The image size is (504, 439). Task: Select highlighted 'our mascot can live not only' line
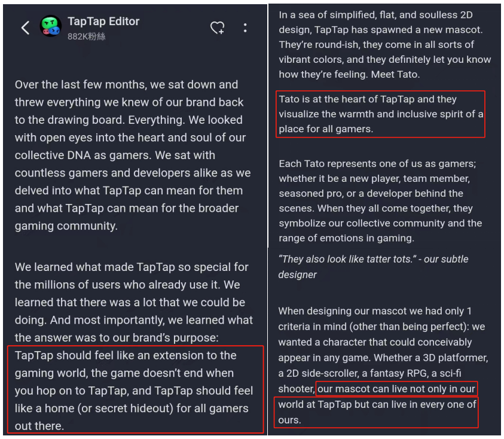tap(396, 389)
